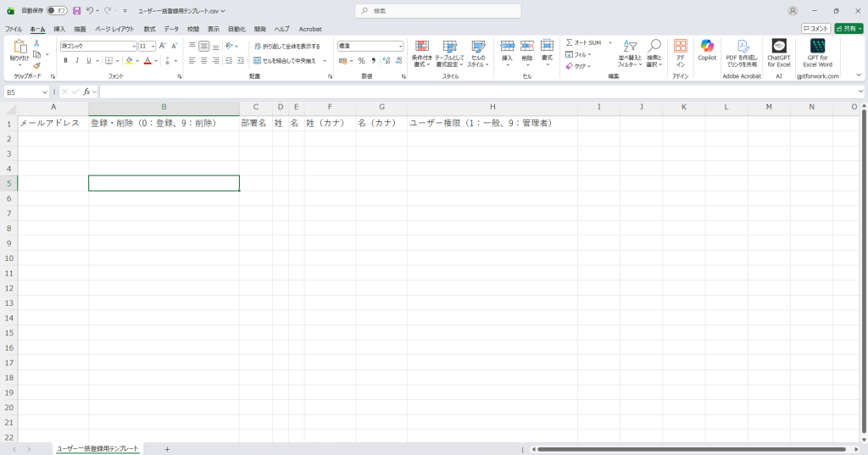
Task: Click the format painter brush icon
Action: [x=36, y=64]
